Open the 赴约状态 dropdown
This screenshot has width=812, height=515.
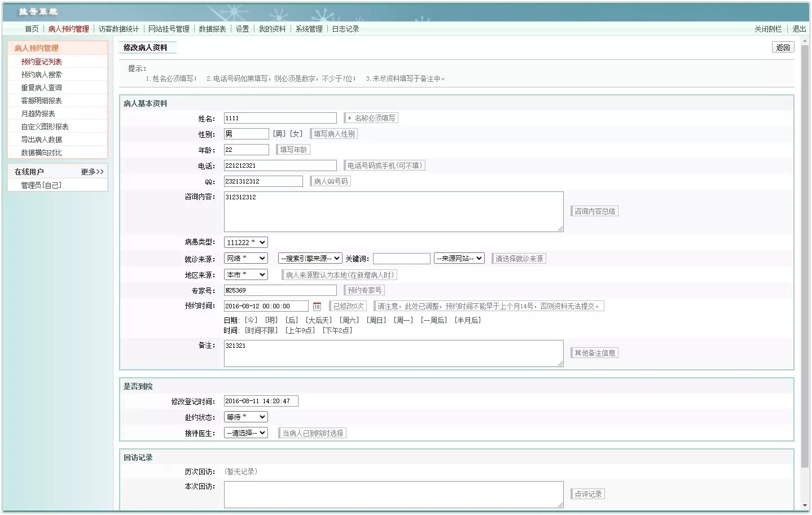(245, 417)
